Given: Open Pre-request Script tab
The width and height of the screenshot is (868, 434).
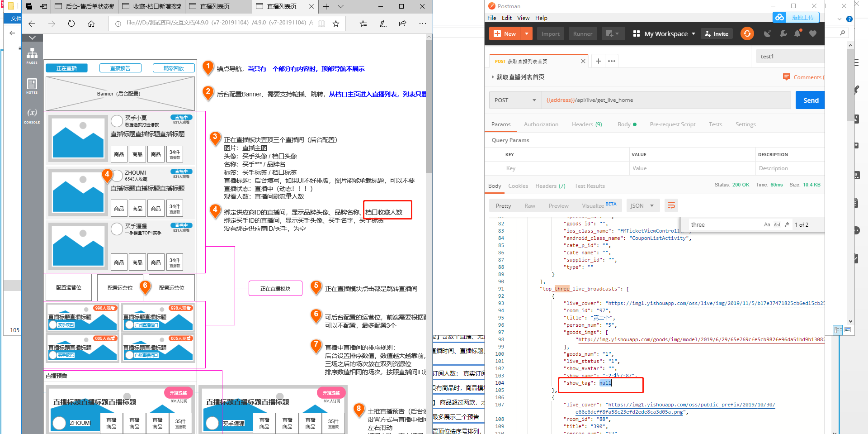Looking at the screenshot, I should 672,124.
